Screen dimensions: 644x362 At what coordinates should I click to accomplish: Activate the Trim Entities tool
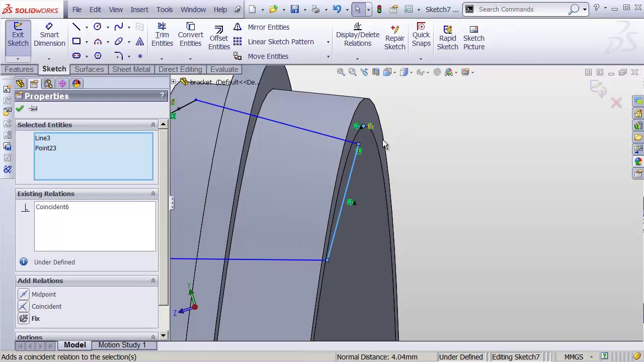pyautogui.click(x=162, y=35)
